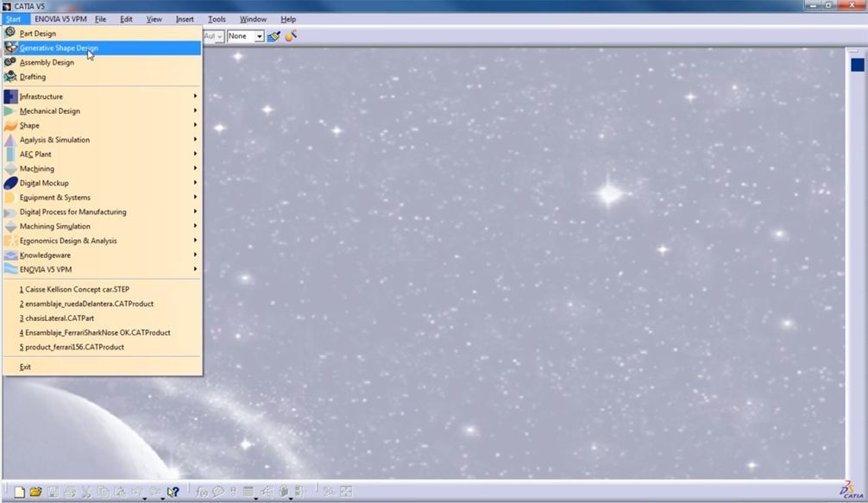Image resolution: width=868 pixels, height=503 pixels.
Task: Expand Equipment & Systems submenu
Action: pyautogui.click(x=102, y=197)
